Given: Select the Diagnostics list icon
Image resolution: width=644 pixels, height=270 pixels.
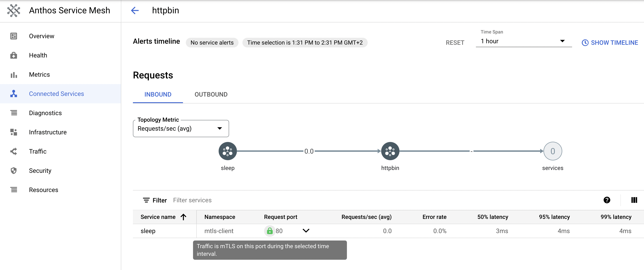Looking at the screenshot, I should tap(14, 113).
